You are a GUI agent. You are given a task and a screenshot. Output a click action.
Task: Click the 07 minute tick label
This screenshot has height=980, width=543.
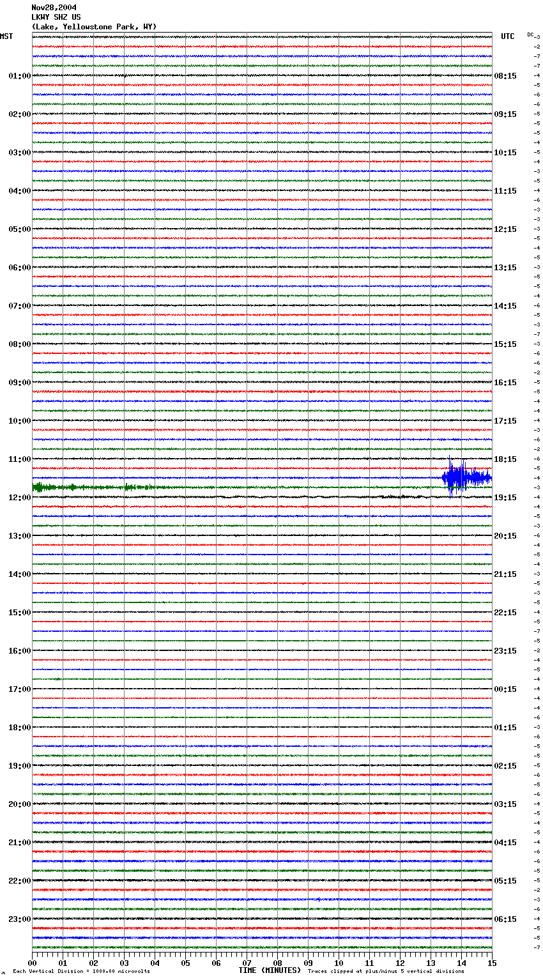(x=247, y=963)
